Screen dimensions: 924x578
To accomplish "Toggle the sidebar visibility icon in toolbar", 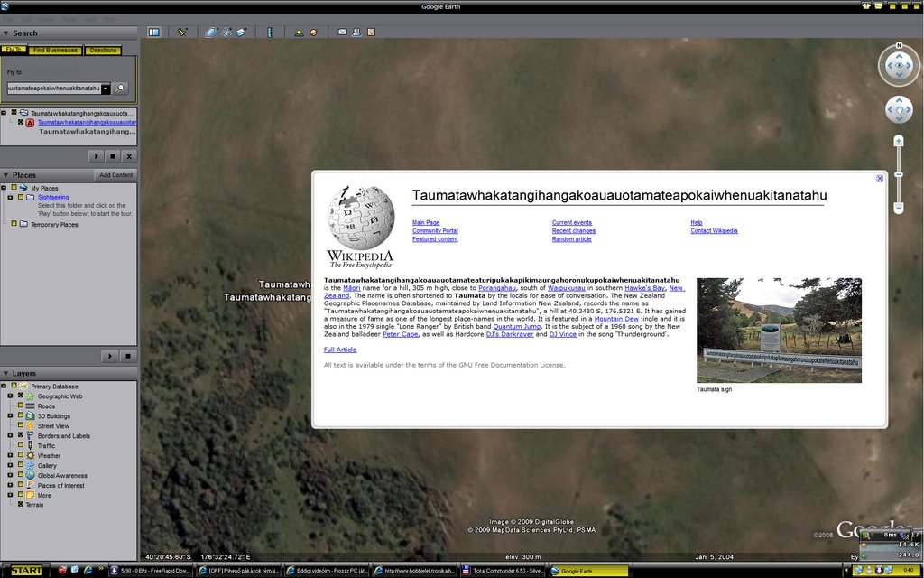I will pos(153,33).
